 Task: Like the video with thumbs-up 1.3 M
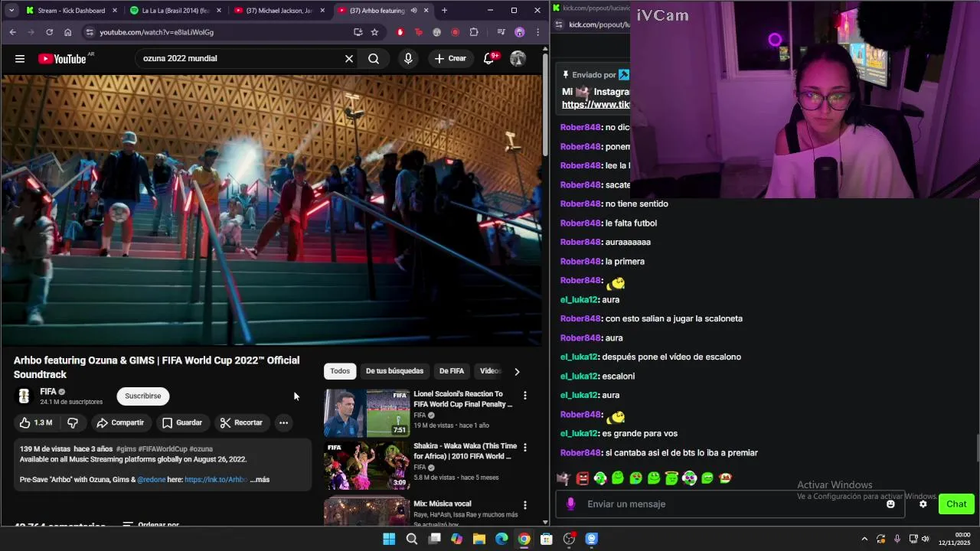tap(36, 422)
